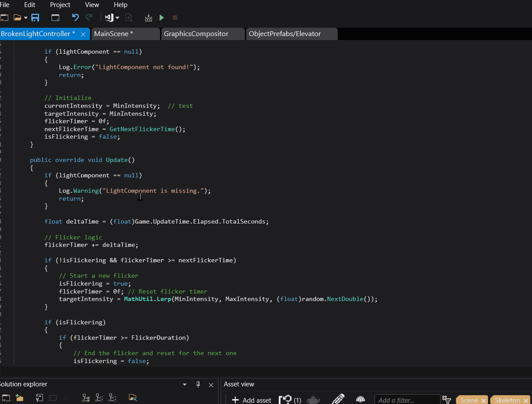Switch to the GraphicsCompositor tab
The image size is (532, 404).
click(x=196, y=34)
